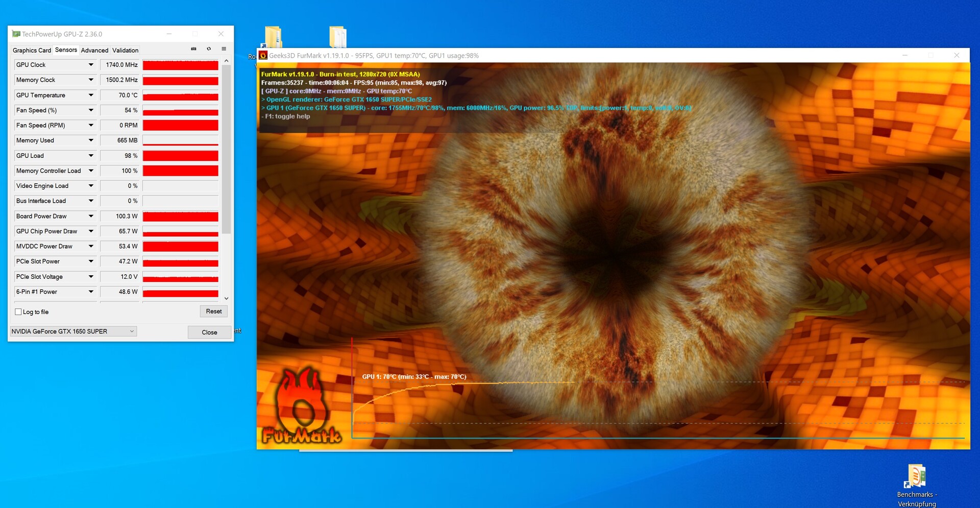This screenshot has height=508, width=980.
Task: Click the Memory Used history graph
Action: click(x=181, y=140)
